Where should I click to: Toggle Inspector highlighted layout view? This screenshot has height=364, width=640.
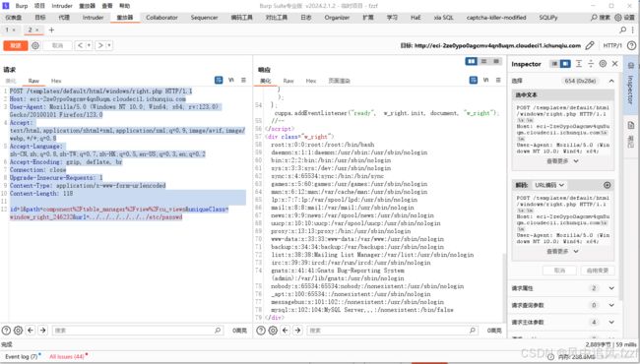(x=565, y=64)
